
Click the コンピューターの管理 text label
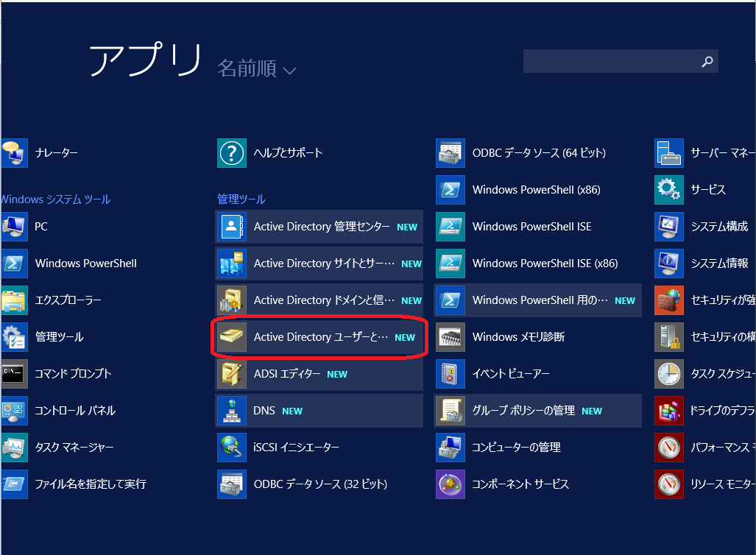pyautogui.click(x=516, y=448)
